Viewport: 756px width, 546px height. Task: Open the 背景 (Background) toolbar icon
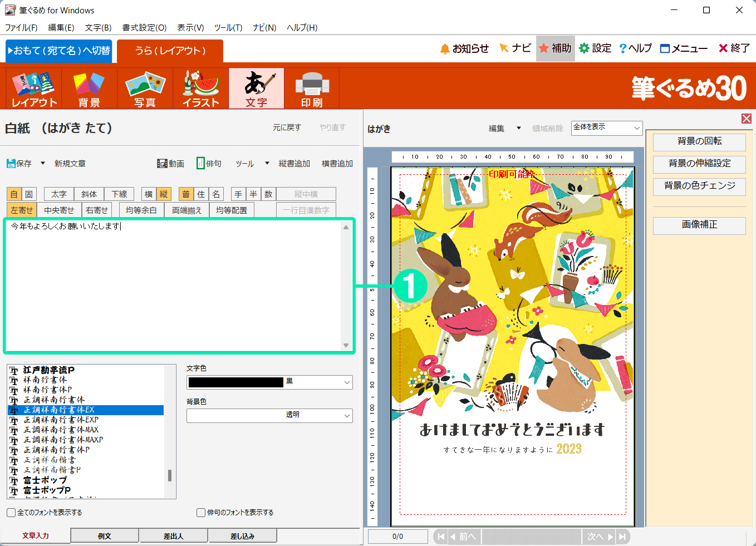tap(89, 88)
